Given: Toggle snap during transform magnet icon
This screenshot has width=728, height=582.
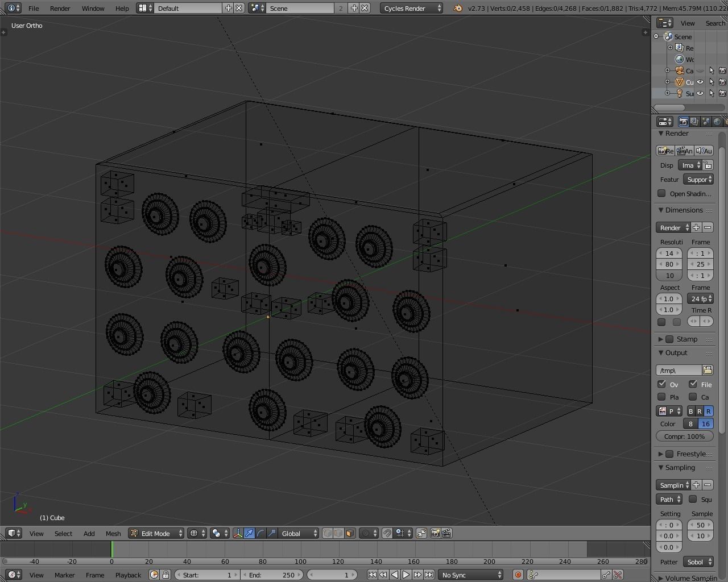Looking at the screenshot, I should (x=387, y=533).
